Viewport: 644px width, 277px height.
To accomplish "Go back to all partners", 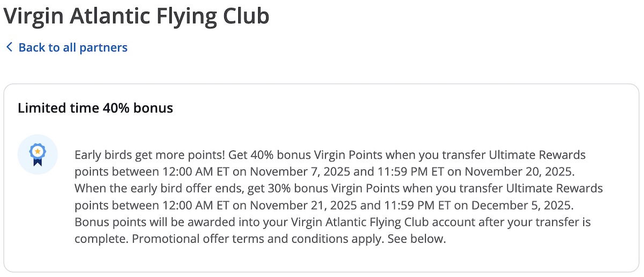I will 72,47.
